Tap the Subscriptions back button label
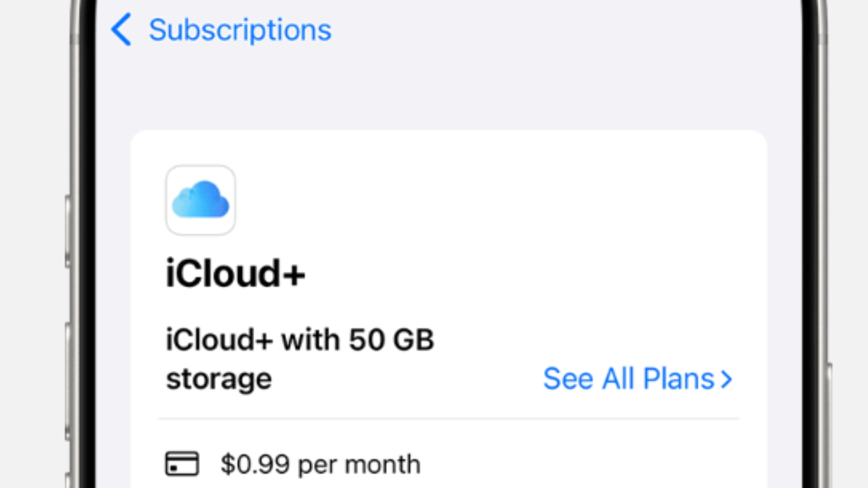The height and width of the screenshot is (488, 868). pyautogui.click(x=240, y=30)
